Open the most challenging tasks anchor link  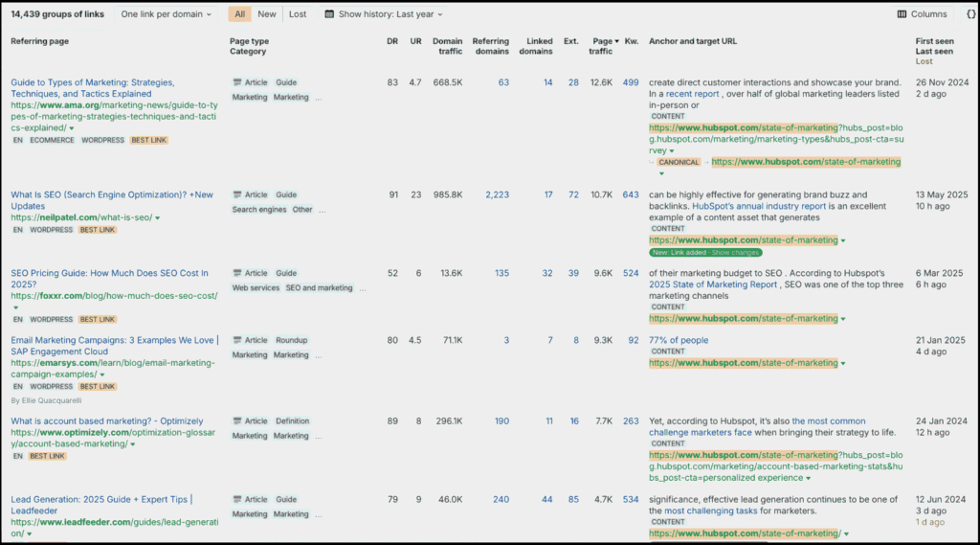pos(710,511)
